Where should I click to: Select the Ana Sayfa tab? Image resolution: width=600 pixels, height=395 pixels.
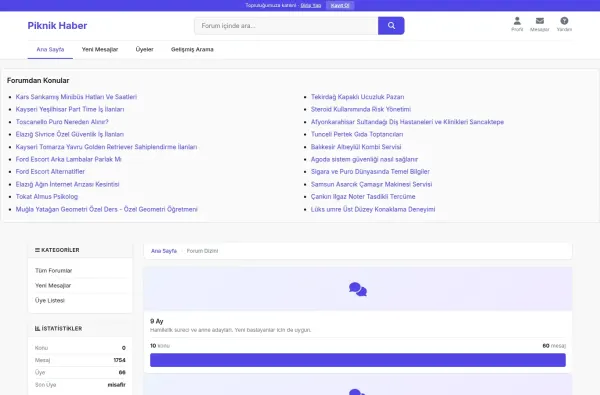(x=50, y=49)
